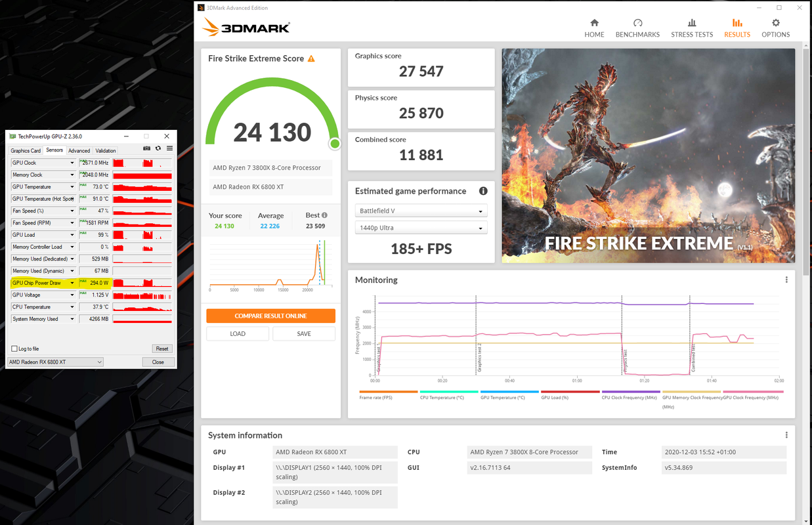
Task: Open the GPU-Z Validation tab
Action: (x=106, y=150)
